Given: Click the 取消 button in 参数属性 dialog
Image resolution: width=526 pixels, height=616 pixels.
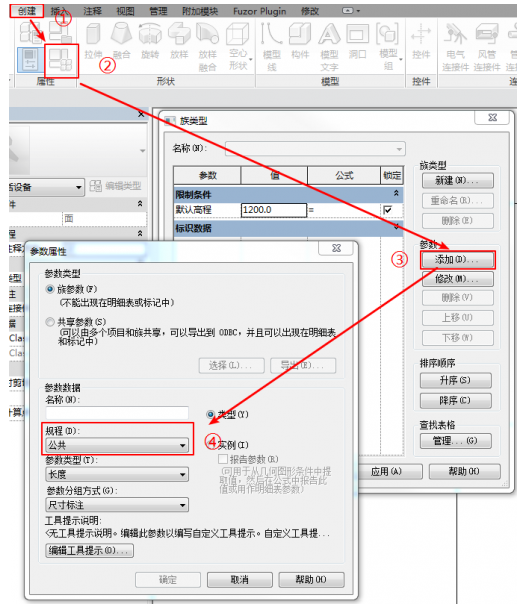Looking at the screenshot, I should point(240,579).
